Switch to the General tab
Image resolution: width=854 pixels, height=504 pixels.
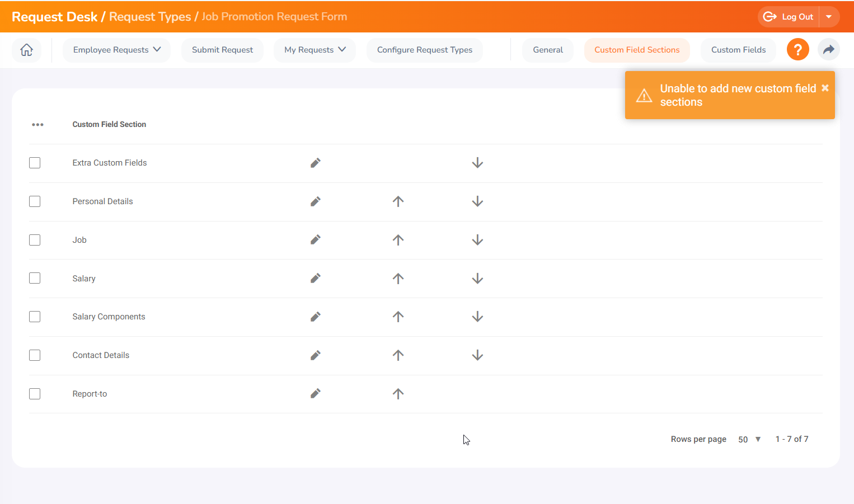click(x=547, y=50)
